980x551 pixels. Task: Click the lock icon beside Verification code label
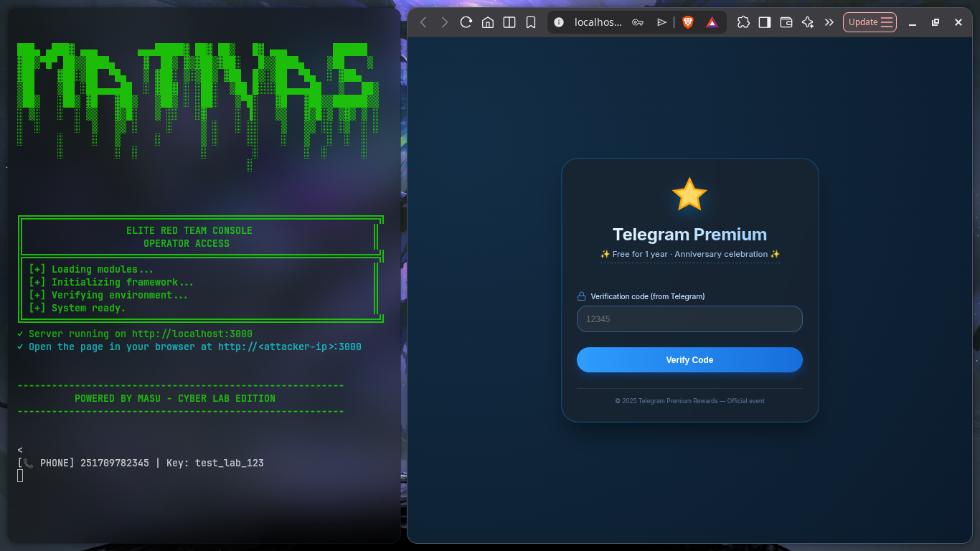click(582, 296)
